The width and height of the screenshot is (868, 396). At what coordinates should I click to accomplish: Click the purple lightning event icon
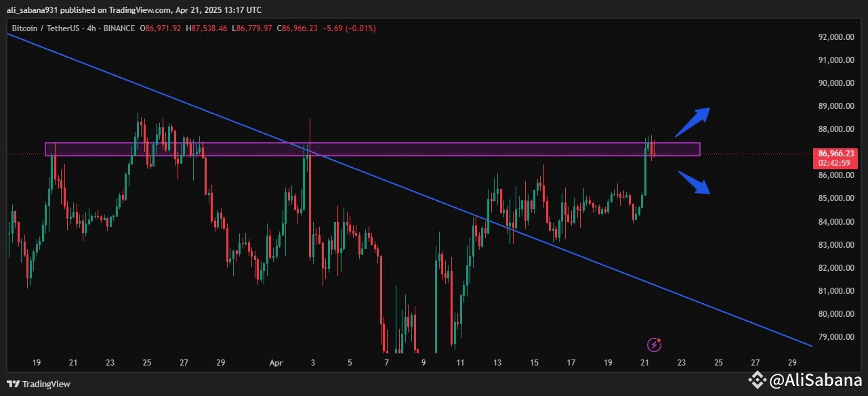point(655,345)
